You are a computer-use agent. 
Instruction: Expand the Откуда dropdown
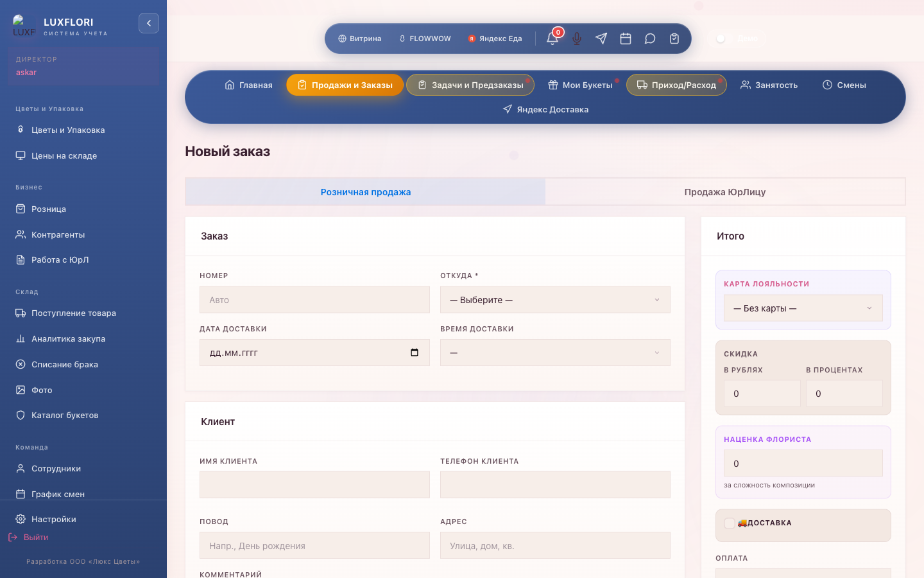point(555,300)
